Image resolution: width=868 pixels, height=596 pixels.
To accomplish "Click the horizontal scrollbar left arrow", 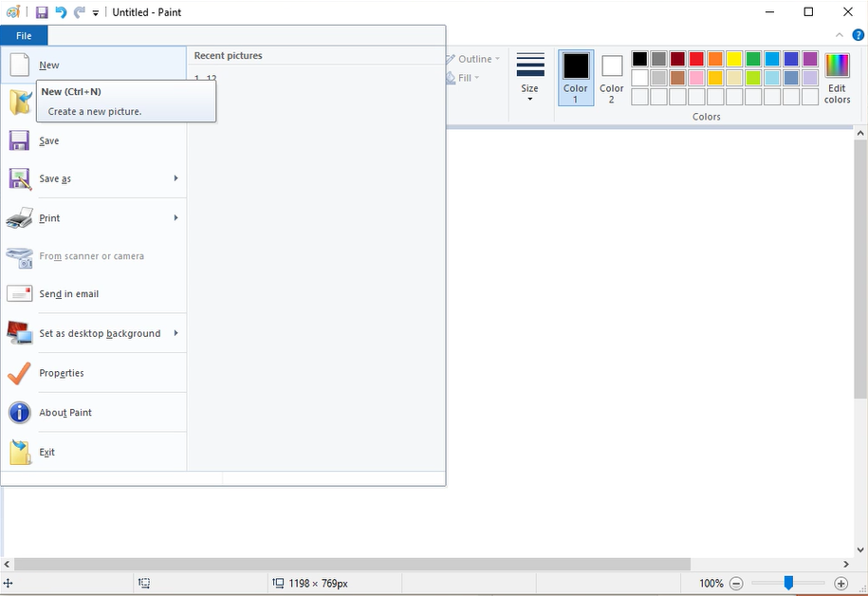I will (x=7, y=564).
